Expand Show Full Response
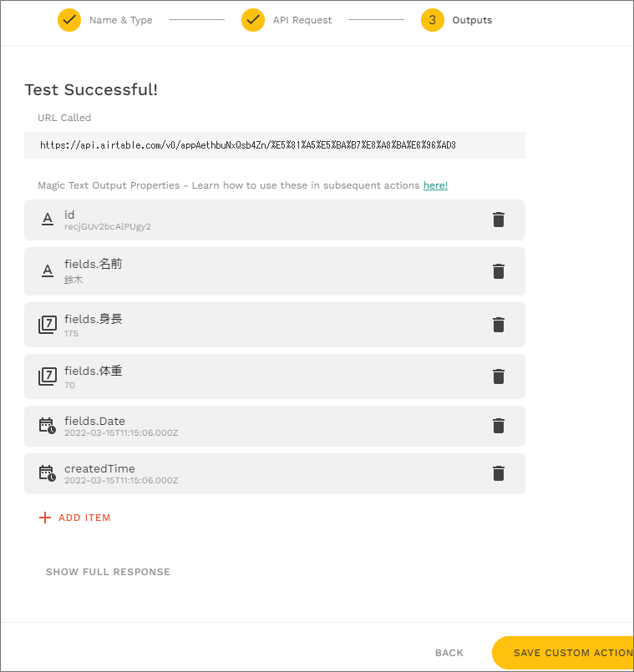The image size is (634, 672). click(108, 572)
